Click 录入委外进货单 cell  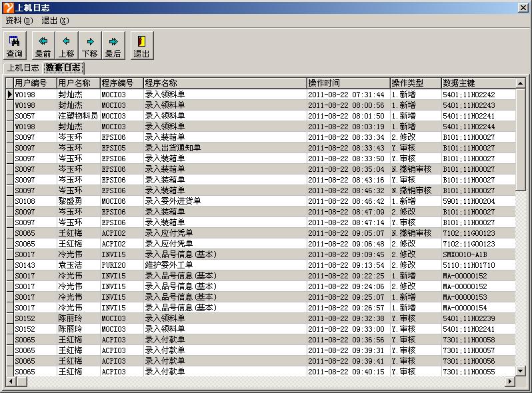click(225, 201)
